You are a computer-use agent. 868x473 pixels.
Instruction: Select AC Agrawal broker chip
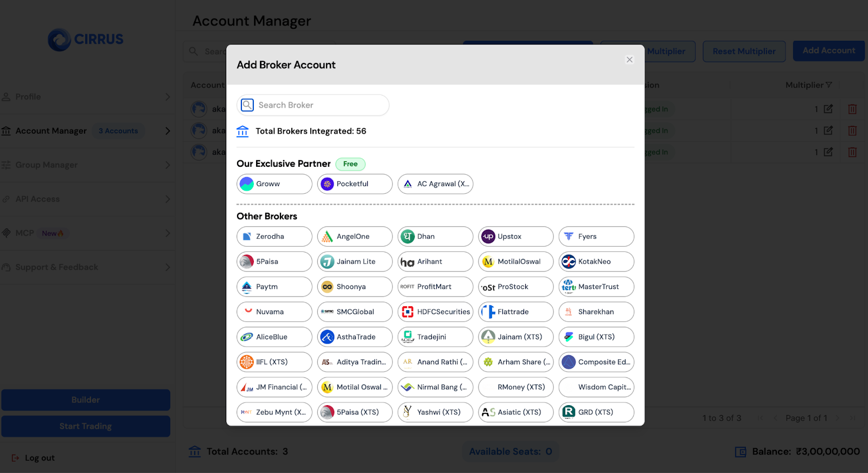click(x=435, y=184)
